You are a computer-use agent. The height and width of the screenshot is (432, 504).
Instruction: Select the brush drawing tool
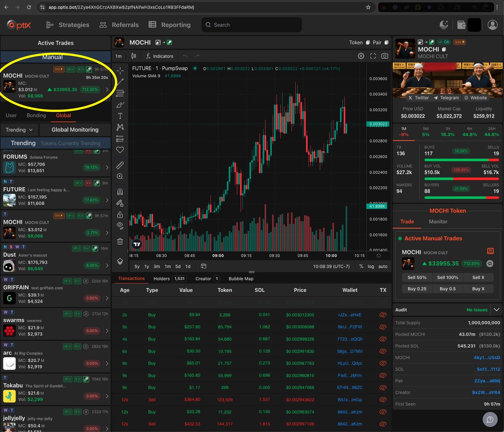click(120, 105)
